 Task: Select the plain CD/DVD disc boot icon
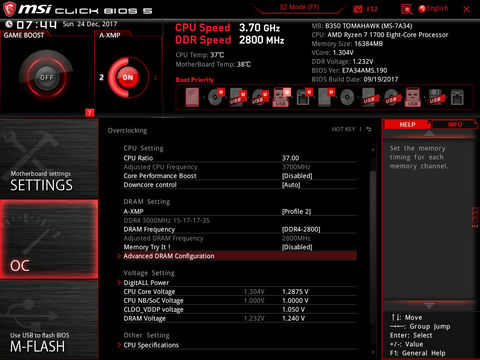pos(347,98)
